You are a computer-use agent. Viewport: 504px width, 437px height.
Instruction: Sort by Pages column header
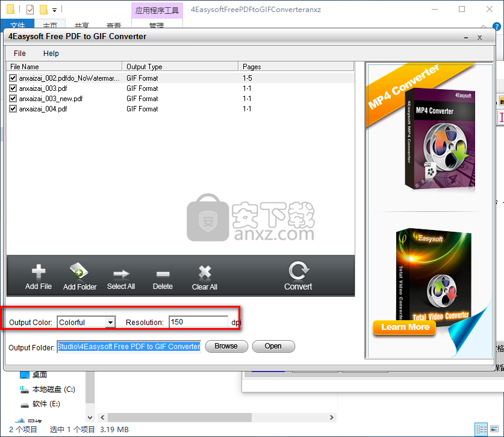click(x=296, y=67)
